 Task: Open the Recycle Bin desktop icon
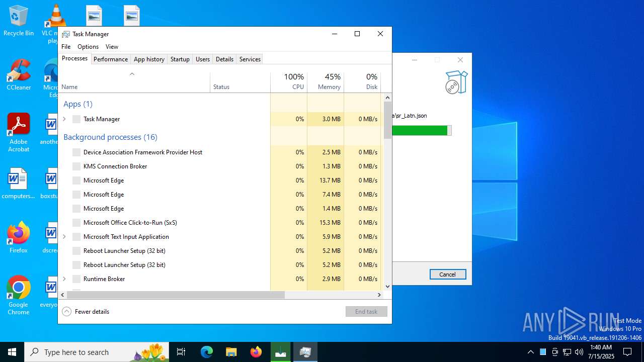[x=19, y=21]
